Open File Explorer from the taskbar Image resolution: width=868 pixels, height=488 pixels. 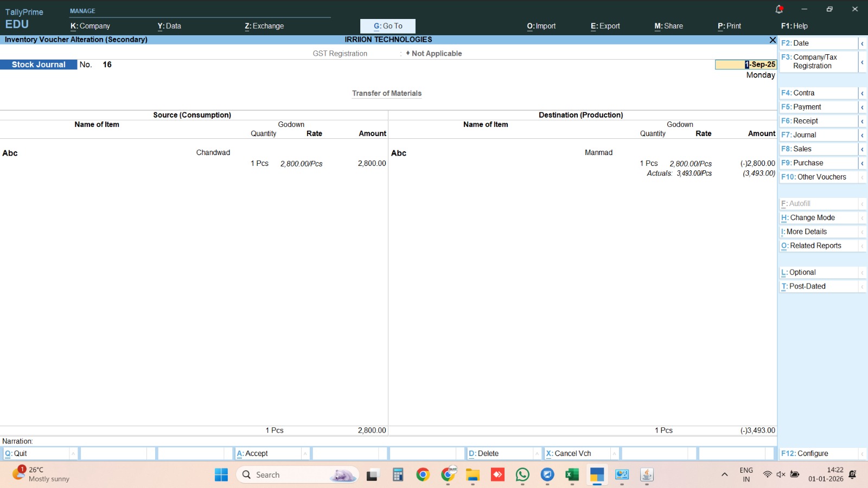tap(473, 475)
